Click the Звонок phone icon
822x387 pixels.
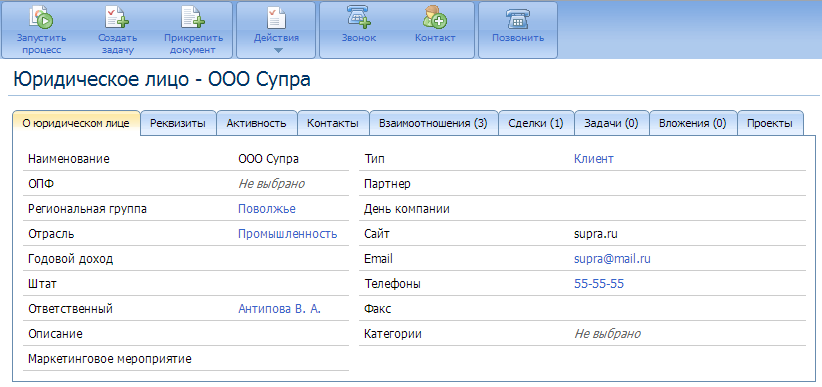pos(359,18)
